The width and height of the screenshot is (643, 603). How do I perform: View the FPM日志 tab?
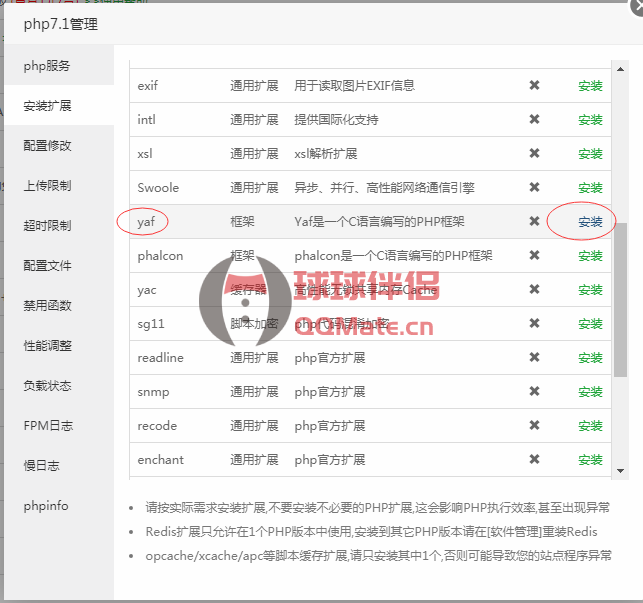click(47, 426)
